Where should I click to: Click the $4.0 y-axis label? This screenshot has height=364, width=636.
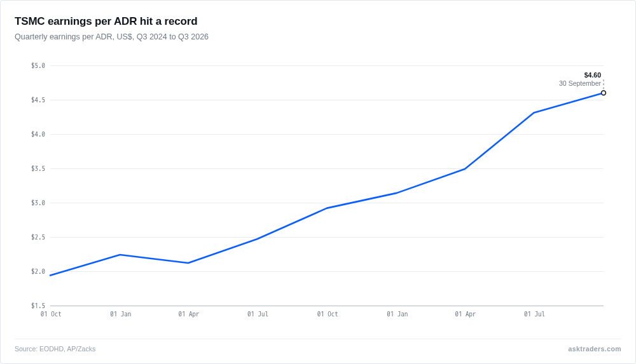pyautogui.click(x=38, y=134)
